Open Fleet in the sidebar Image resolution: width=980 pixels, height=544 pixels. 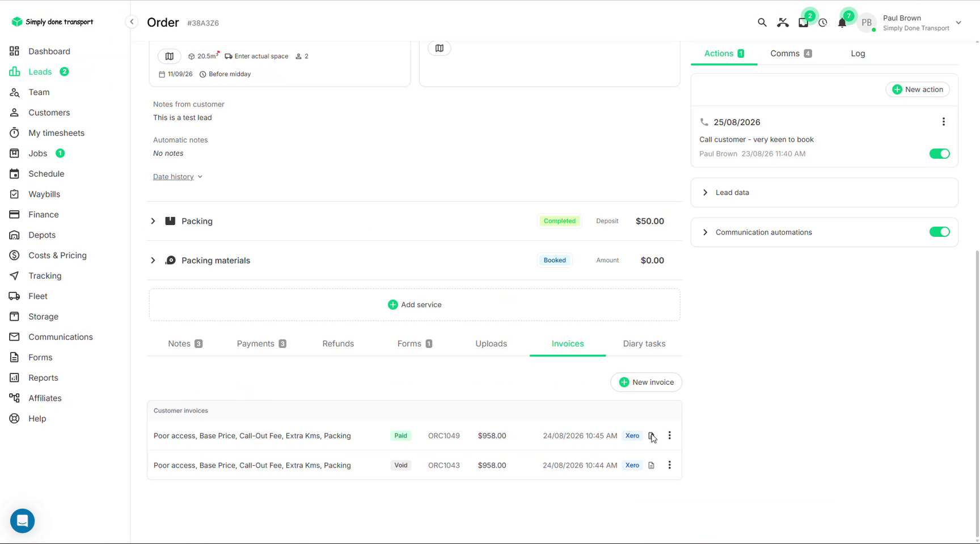pyautogui.click(x=37, y=296)
